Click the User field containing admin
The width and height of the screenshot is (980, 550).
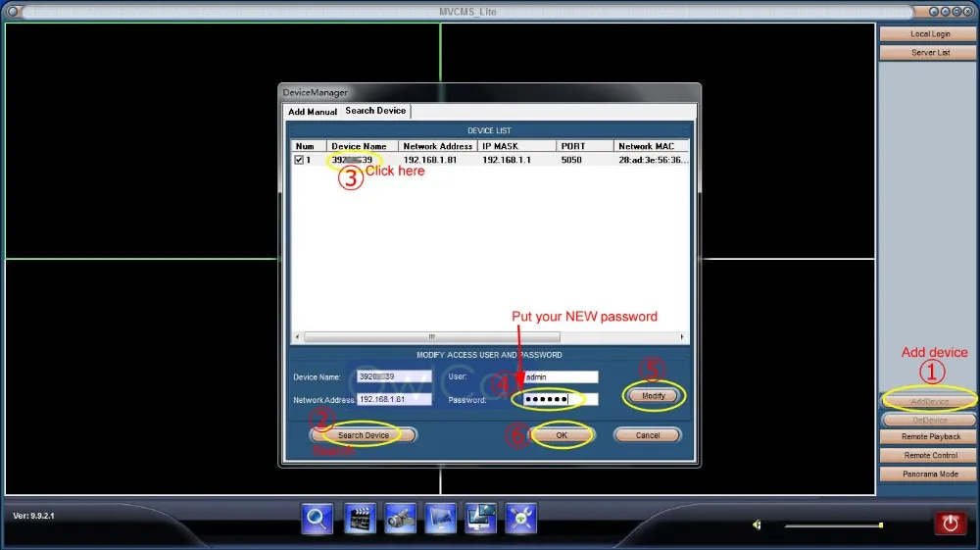(561, 376)
